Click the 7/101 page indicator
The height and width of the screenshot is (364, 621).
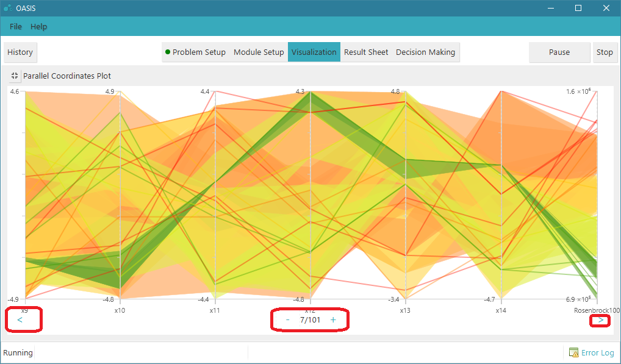310,319
